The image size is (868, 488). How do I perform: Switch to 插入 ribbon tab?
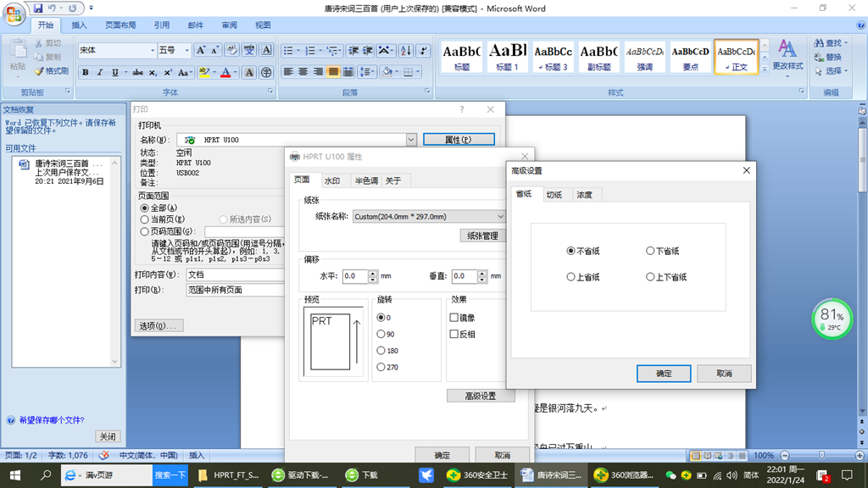click(x=79, y=25)
